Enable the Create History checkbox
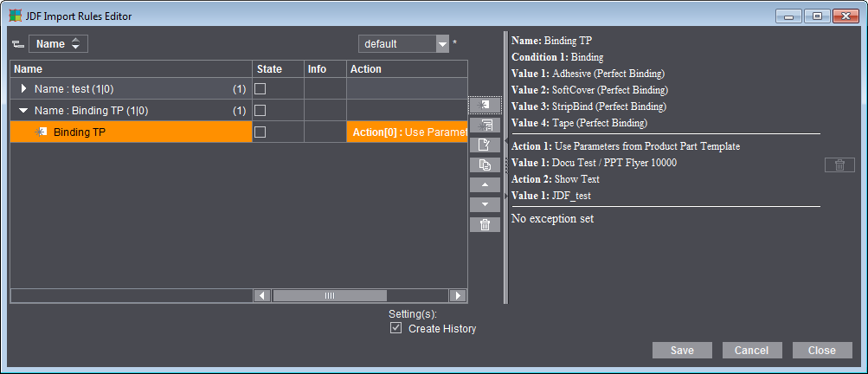Image resolution: width=868 pixels, height=374 pixels. [x=396, y=328]
